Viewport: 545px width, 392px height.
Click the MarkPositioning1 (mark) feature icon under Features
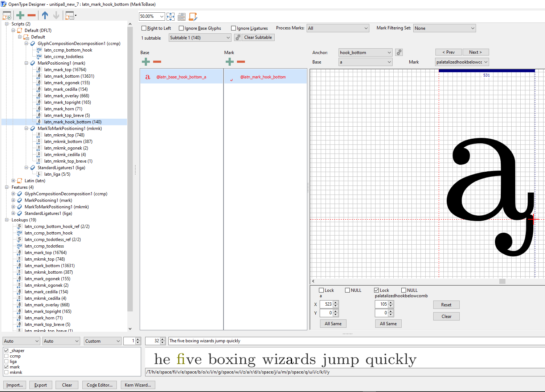(x=20, y=200)
